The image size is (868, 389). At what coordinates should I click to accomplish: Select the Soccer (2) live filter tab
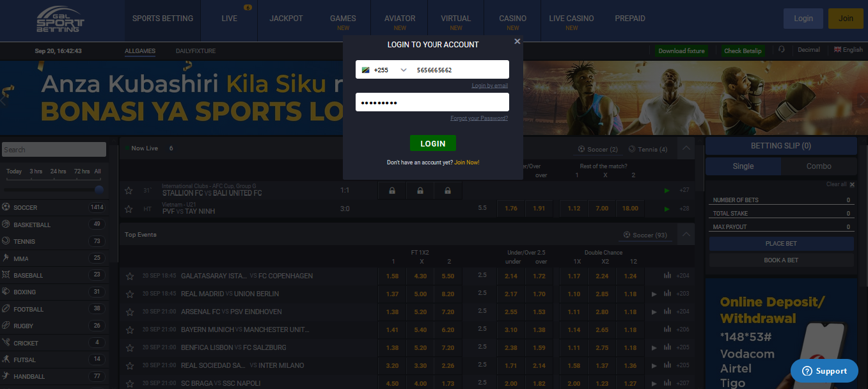click(x=597, y=149)
